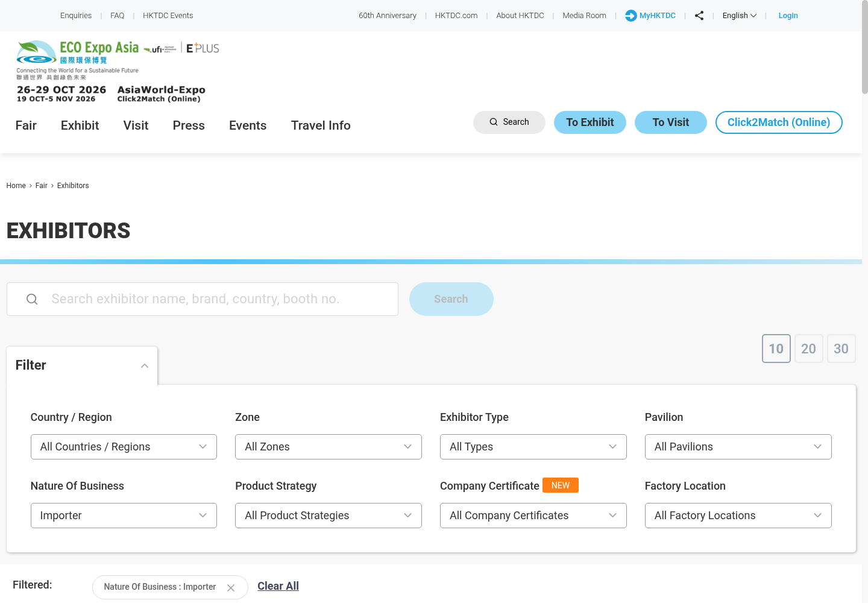Screen dimensions: 868x603
Task: Open MyHKTDC arrow icon link
Action: [631, 16]
